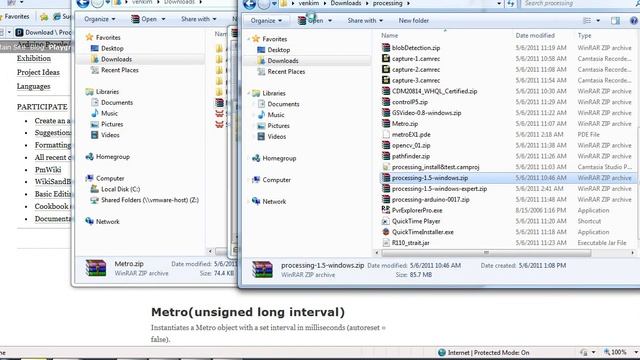Select metroEX1.pde file icon
Screen dimensions: 640x360
pos(386,134)
